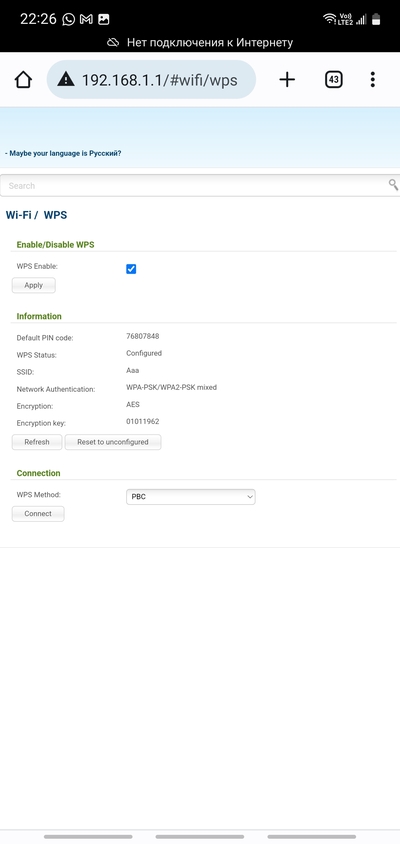Tap the WhatsApp notification icon

[x=68, y=19]
